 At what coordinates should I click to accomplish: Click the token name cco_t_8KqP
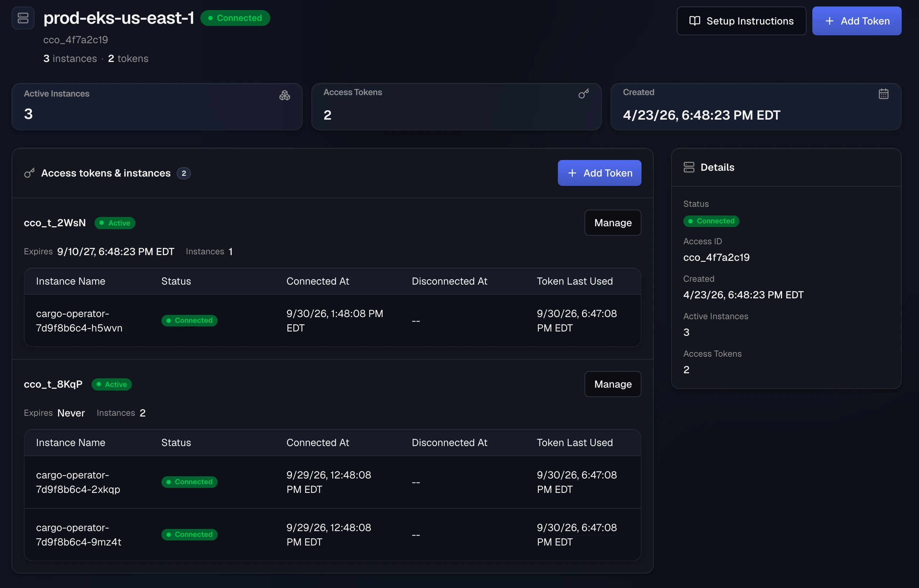(x=53, y=384)
